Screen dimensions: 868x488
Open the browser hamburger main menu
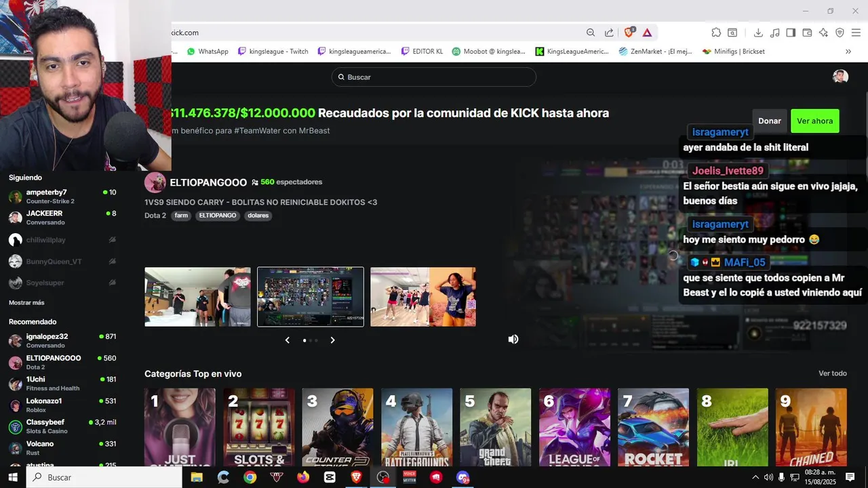pos(856,33)
